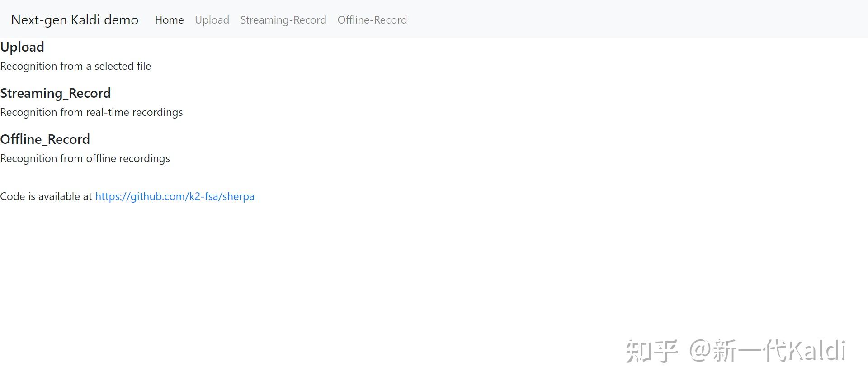Image resolution: width=868 pixels, height=386 pixels.
Task: Select the Offline_Record section heading
Action: (x=45, y=139)
